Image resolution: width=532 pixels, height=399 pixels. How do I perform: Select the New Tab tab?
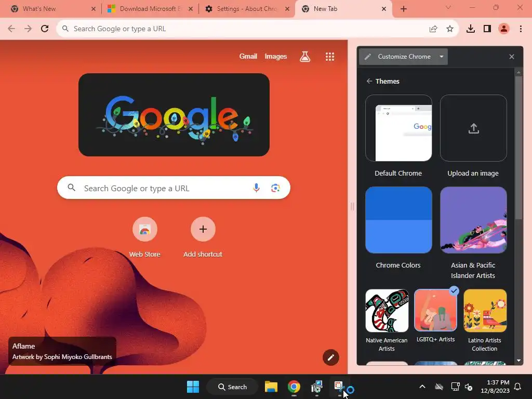point(339,9)
